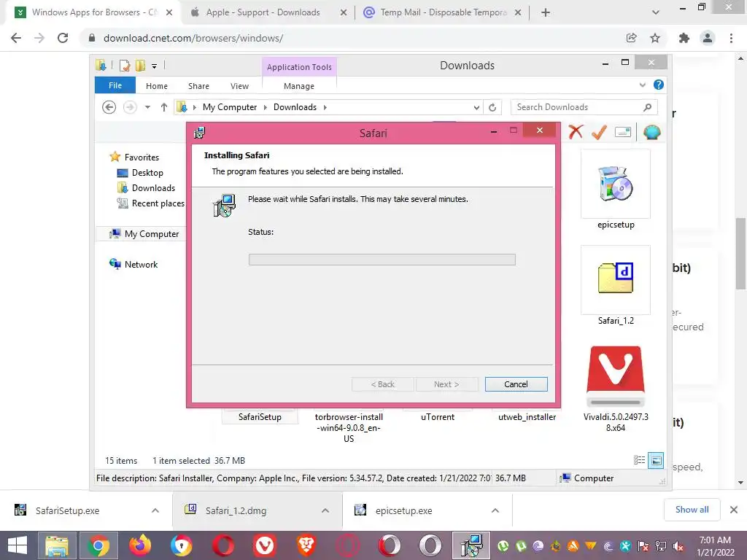Click Show all downloads button
The height and width of the screenshot is (560, 747).
click(x=692, y=510)
